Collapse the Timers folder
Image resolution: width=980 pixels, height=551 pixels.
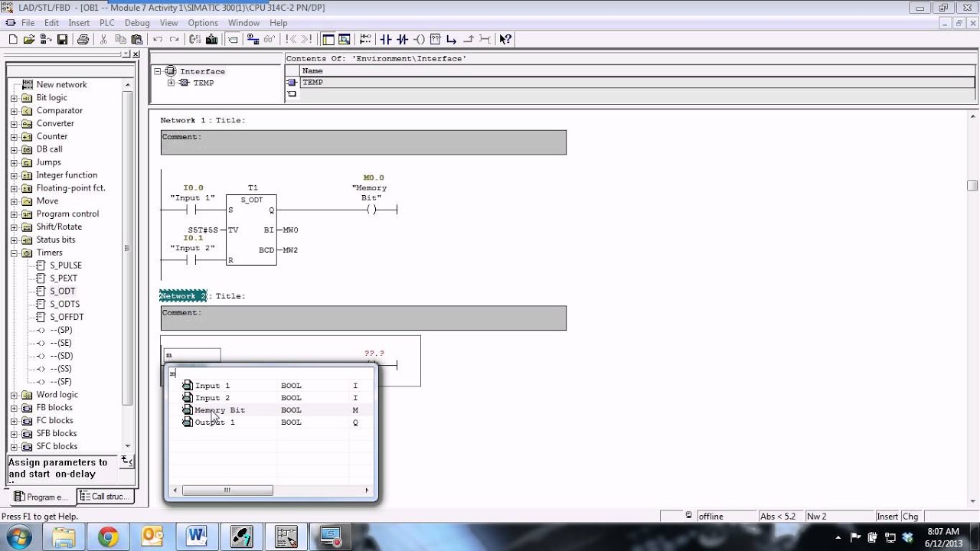pos(14,253)
